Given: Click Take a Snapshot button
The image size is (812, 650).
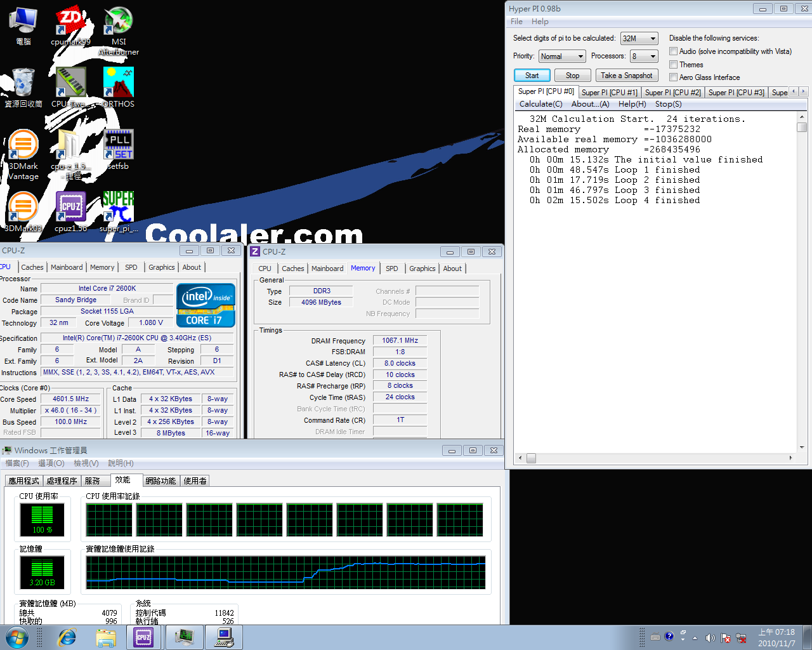Looking at the screenshot, I should click(626, 76).
